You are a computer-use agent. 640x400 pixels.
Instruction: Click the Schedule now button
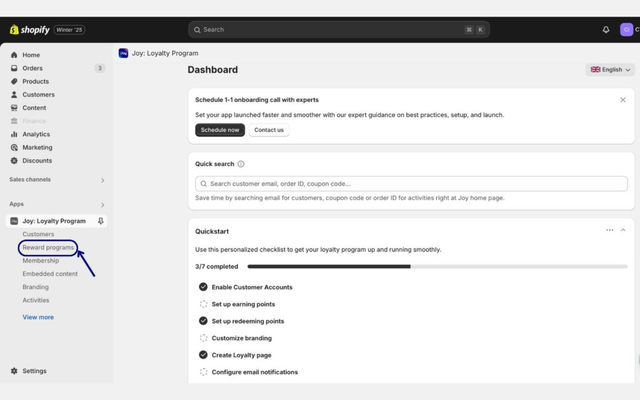click(x=220, y=130)
